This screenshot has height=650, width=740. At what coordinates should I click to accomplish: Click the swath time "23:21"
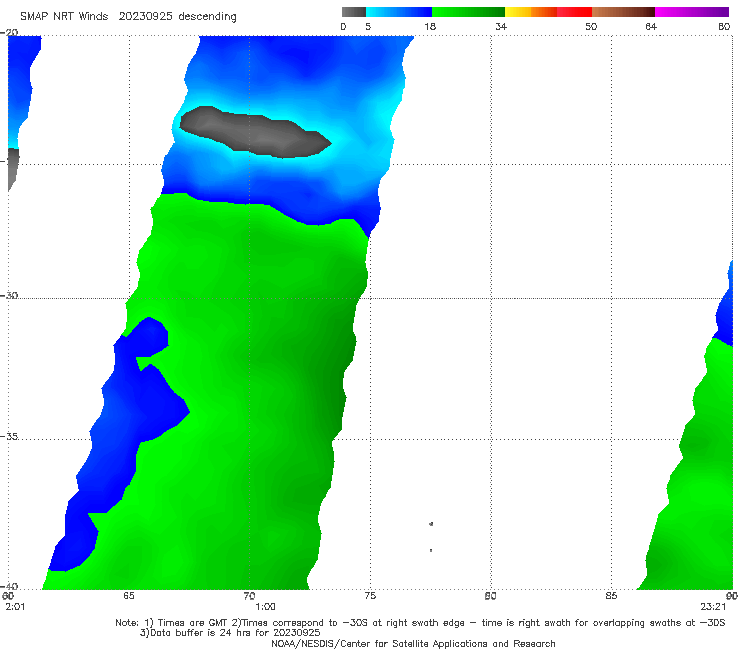713,607
